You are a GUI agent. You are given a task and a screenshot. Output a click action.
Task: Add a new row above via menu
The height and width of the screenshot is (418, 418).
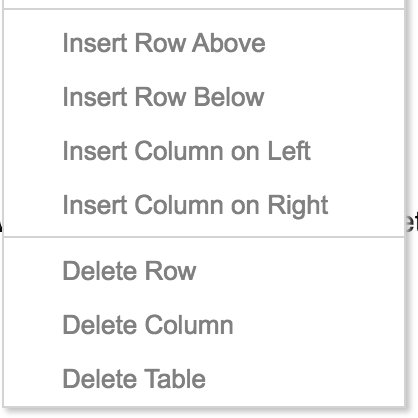(x=204, y=43)
